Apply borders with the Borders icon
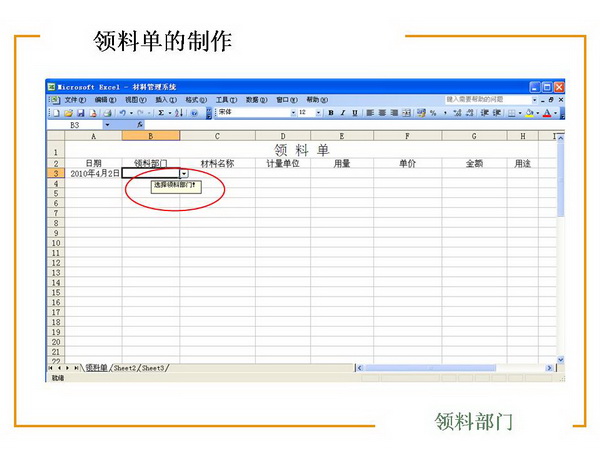 (512, 113)
